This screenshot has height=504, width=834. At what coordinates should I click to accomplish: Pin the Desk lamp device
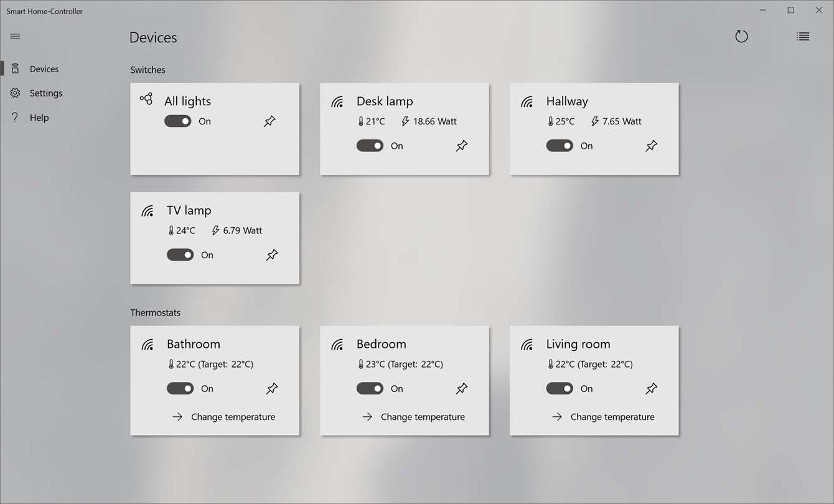462,146
